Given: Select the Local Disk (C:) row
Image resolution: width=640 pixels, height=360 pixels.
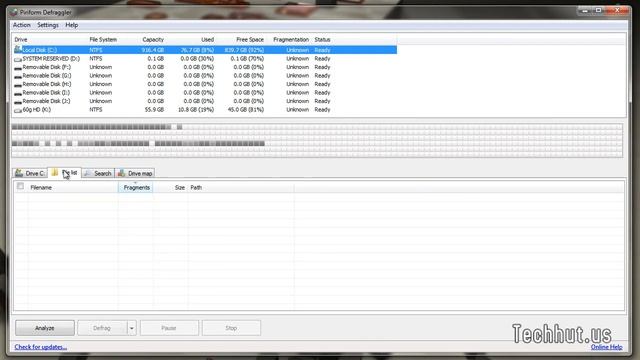Looking at the screenshot, I should pos(204,50).
